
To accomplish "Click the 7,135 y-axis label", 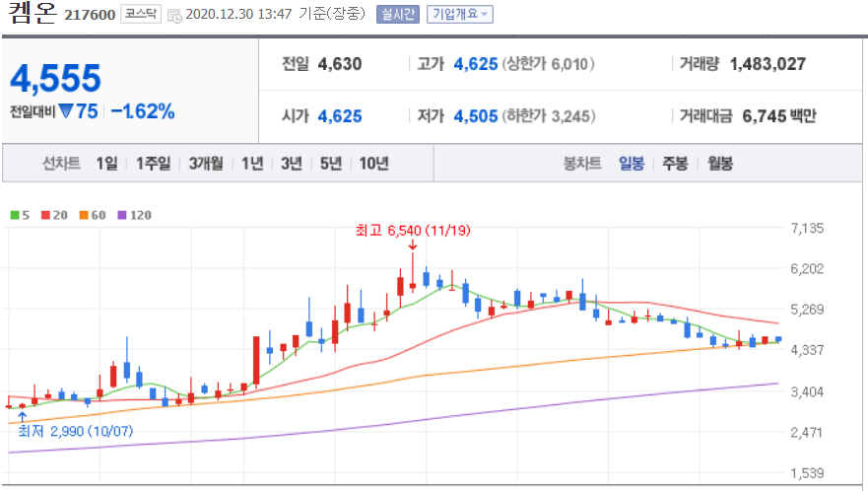I will (x=807, y=229).
